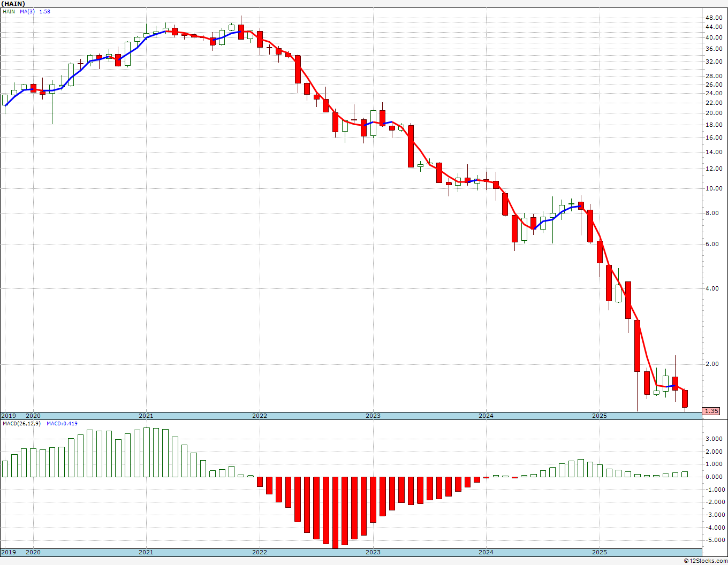728x565 pixels.
Task: Select the HAIN legend label
Action: (9, 11)
